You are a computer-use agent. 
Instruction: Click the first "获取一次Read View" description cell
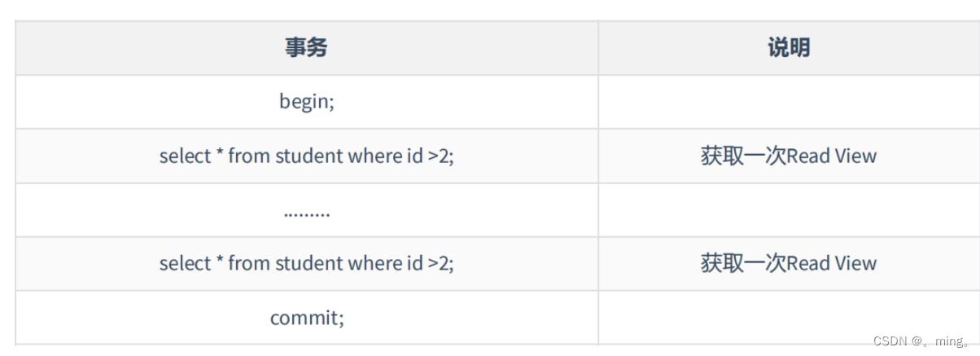788,156
